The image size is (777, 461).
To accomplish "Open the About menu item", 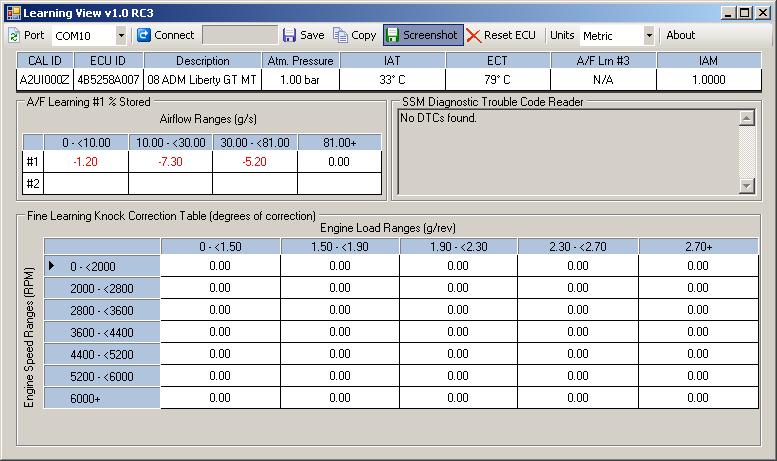I will (680, 35).
